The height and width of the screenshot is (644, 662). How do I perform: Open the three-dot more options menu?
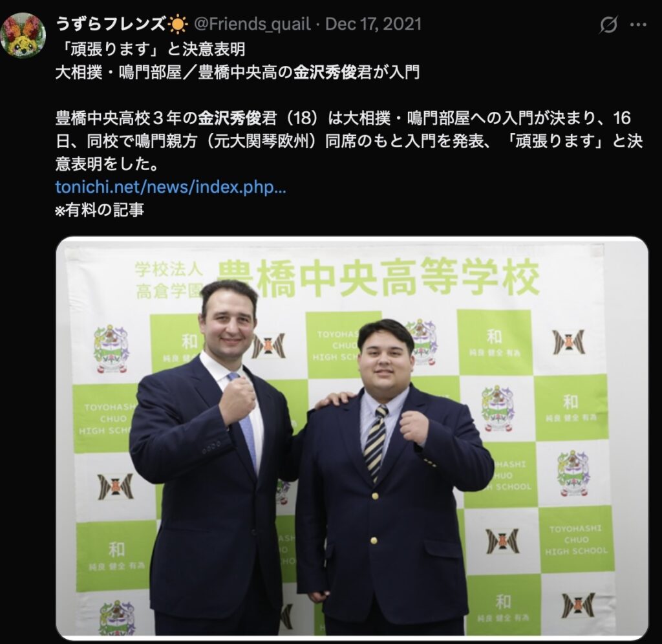point(638,25)
